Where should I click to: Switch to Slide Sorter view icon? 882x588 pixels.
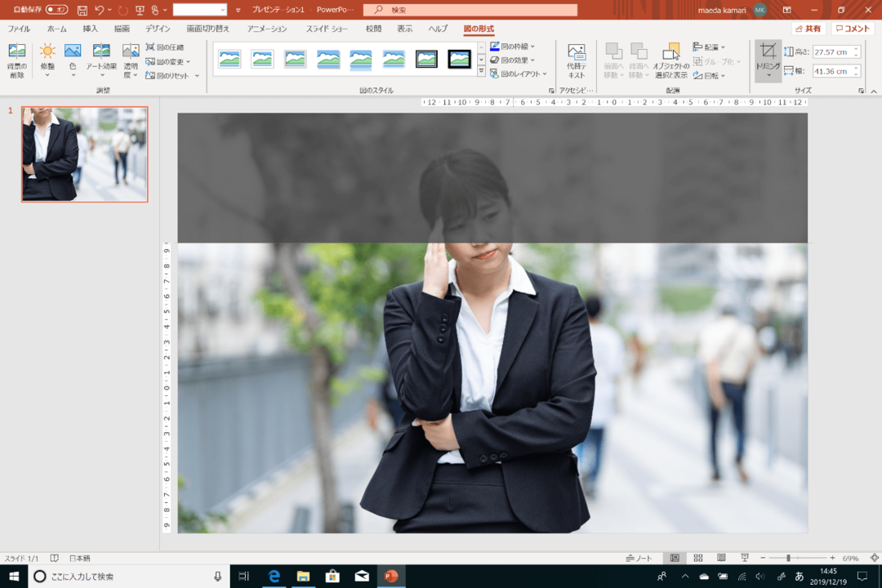(x=698, y=558)
